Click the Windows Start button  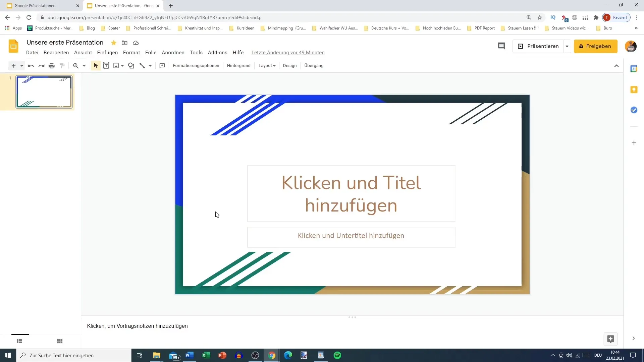8,355
